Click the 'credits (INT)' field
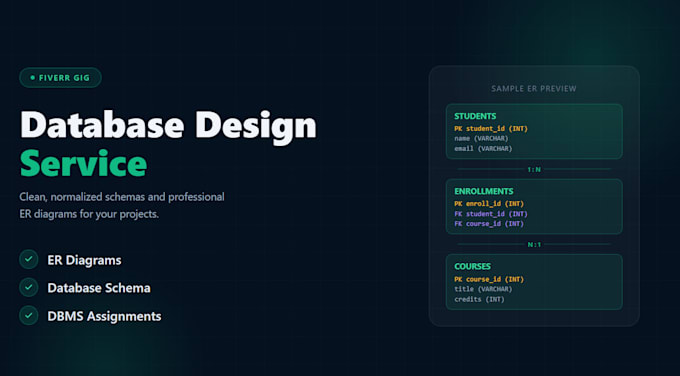The height and width of the screenshot is (376, 680). 479,300
